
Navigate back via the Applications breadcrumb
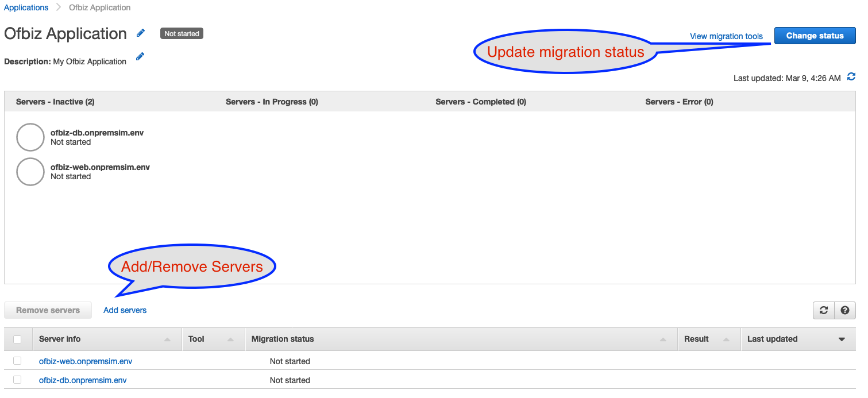tap(26, 7)
